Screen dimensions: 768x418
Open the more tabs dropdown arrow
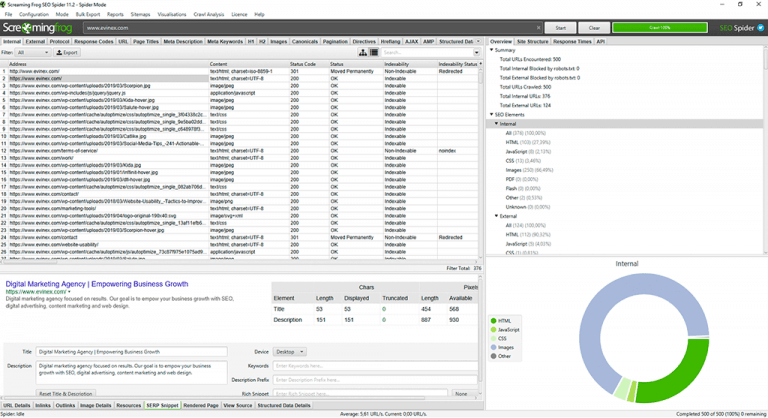tap(479, 42)
